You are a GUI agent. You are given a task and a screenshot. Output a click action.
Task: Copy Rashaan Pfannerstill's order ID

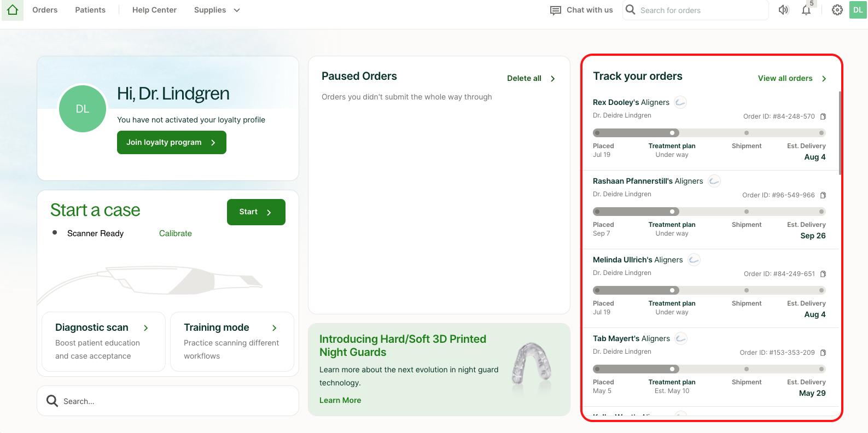point(823,195)
